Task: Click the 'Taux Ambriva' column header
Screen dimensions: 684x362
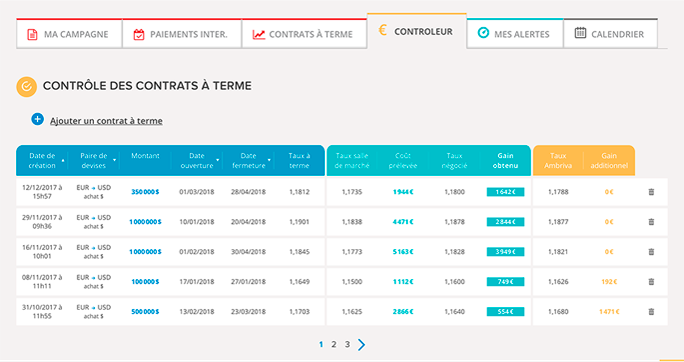Action: pyautogui.click(x=558, y=161)
